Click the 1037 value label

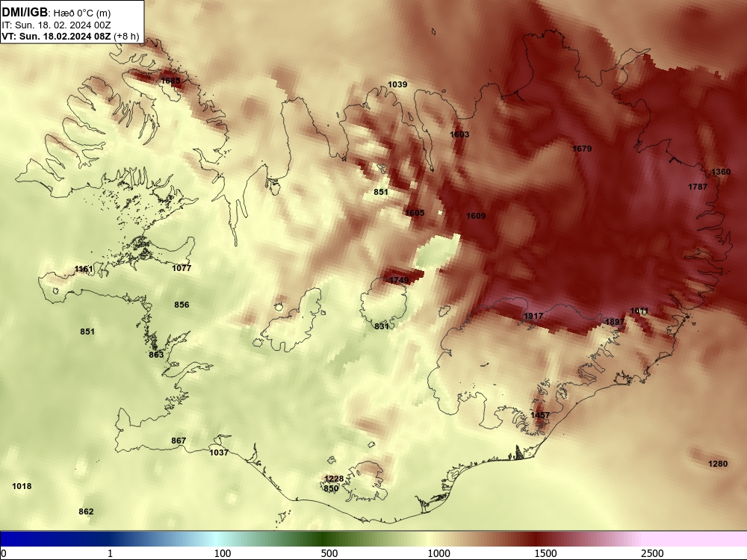click(x=219, y=452)
